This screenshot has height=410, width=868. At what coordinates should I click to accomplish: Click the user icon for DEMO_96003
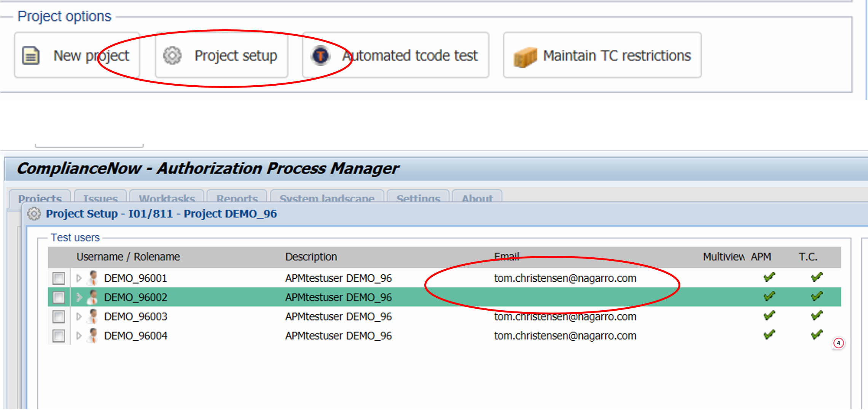pos(92,316)
